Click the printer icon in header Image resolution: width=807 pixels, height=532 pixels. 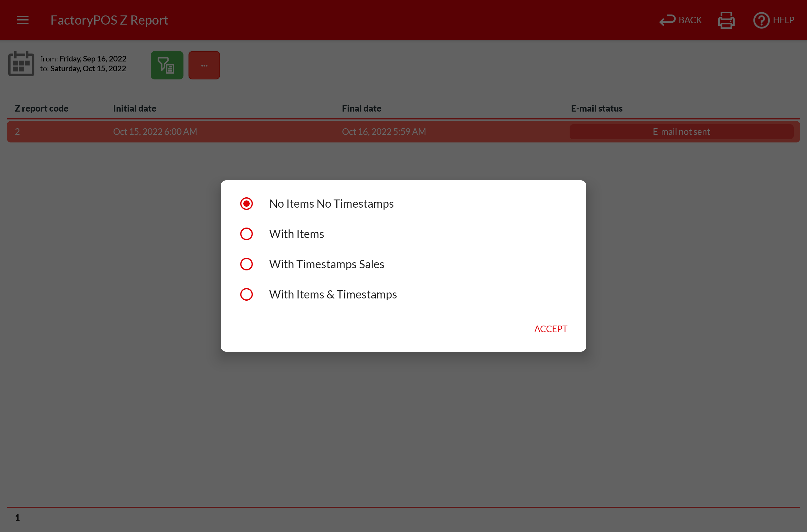tap(726, 20)
